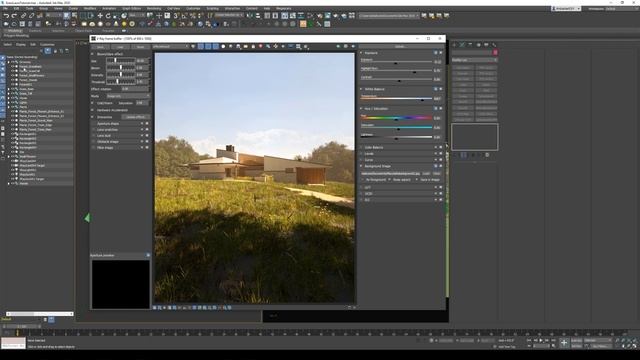
Task: Toggle Bloom/Glare effect checkbox
Action: pos(92,54)
